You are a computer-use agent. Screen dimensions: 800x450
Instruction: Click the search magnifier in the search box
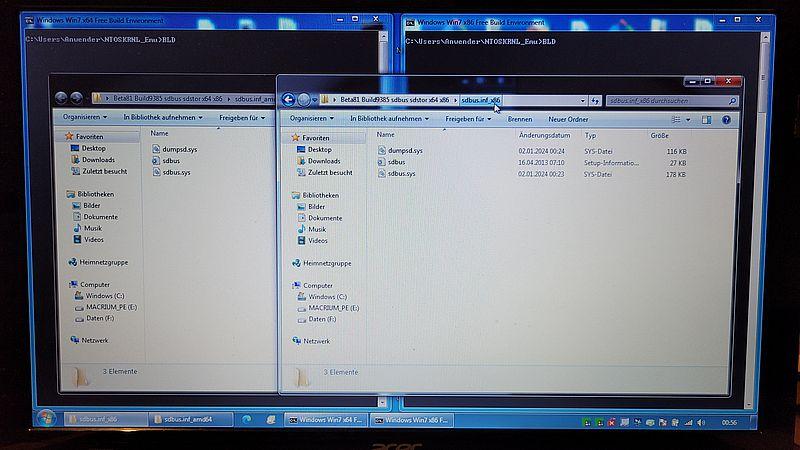click(x=732, y=101)
